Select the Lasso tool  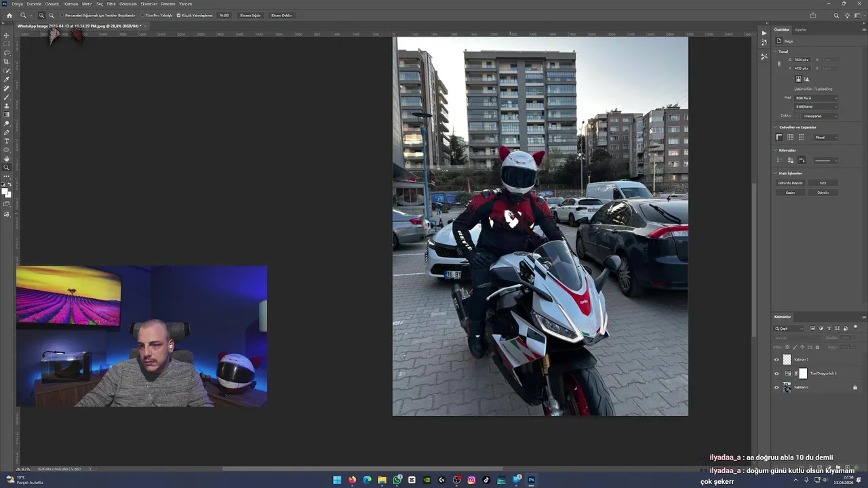point(7,53)
